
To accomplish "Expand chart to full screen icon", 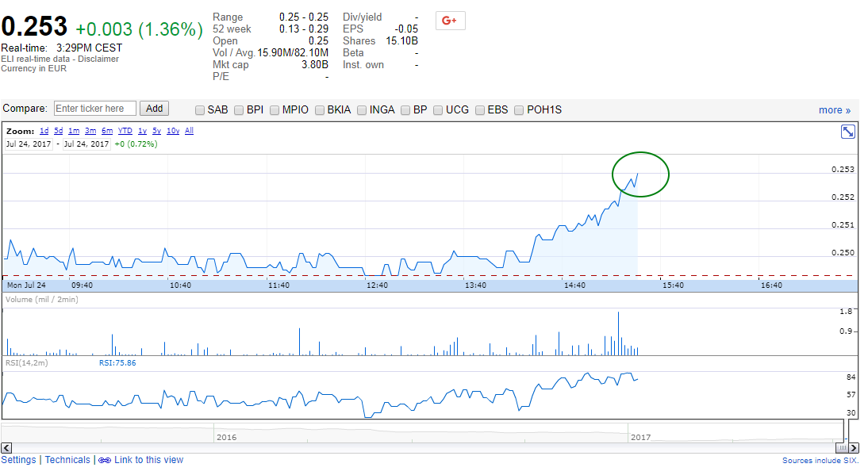I will click(847, 132).
